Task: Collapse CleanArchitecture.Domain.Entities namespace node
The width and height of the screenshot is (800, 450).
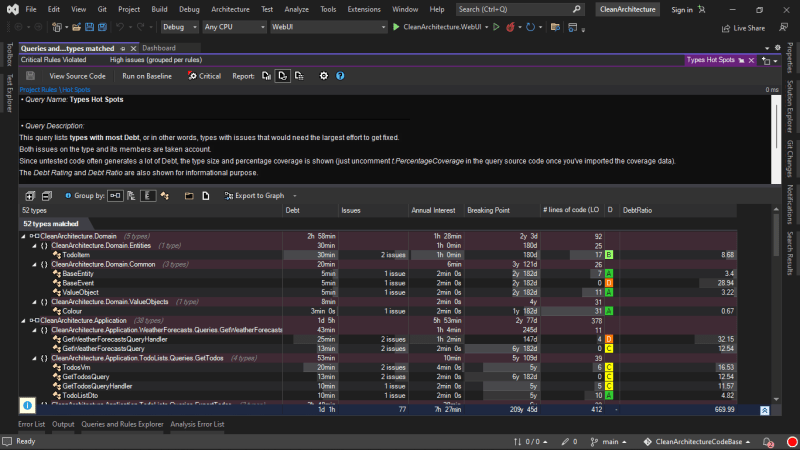Action: 35,246
